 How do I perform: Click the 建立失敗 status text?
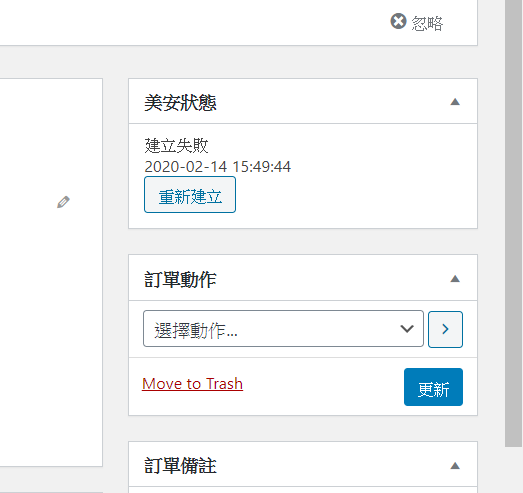point(176,146)
